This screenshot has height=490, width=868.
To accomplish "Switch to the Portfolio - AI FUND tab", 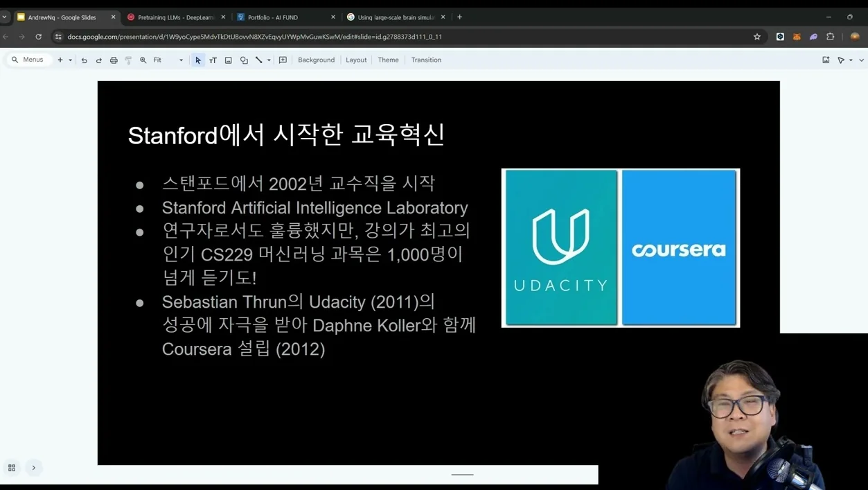I will pos(285,17).
